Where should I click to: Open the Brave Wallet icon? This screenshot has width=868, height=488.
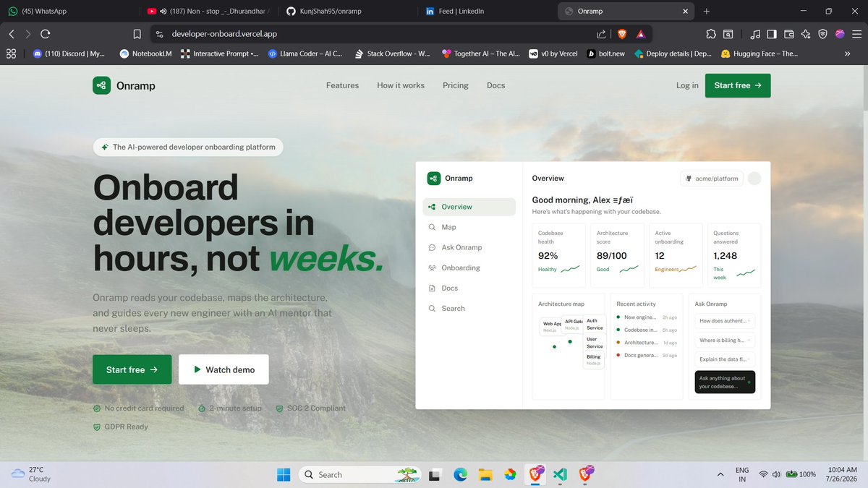[788, 34]
